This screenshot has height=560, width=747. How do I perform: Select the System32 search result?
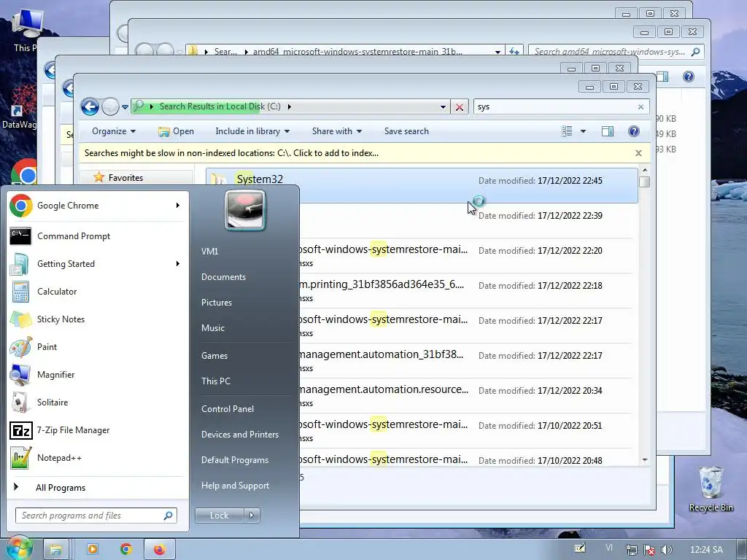(422, 186)
